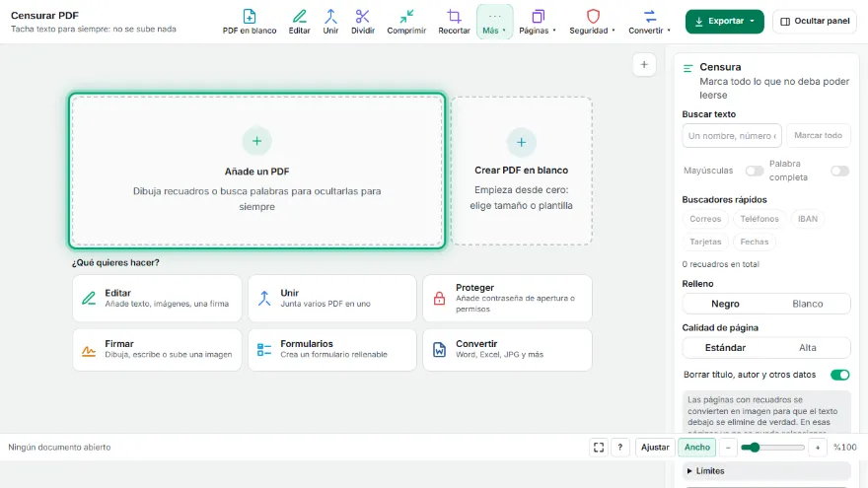Click the %100 zoom value

(x=844, y=447)
